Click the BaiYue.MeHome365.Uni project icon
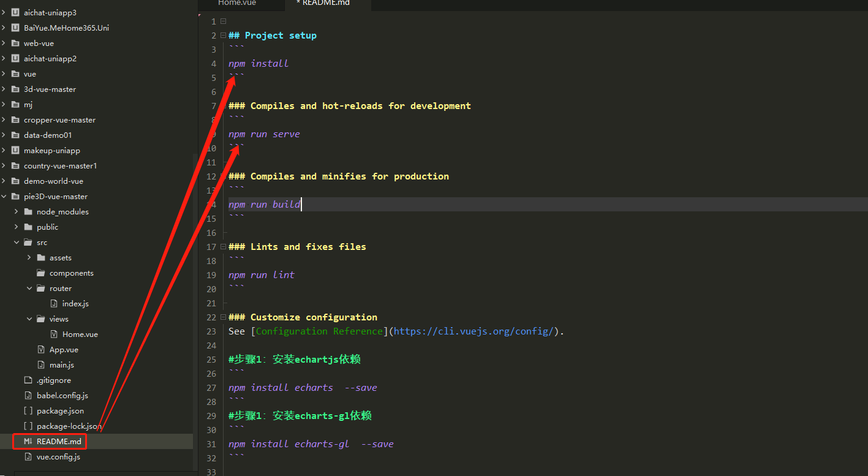 (15, 28)
